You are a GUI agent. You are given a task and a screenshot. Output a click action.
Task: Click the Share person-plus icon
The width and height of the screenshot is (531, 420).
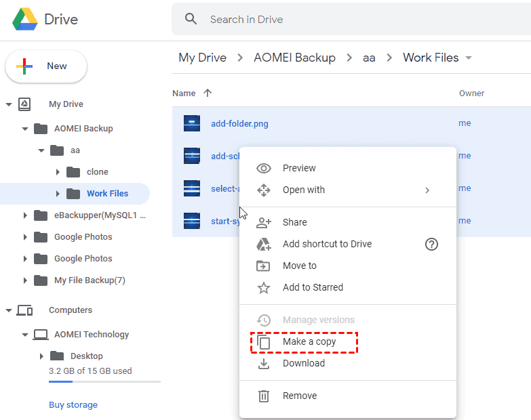[x=264, y=222]
